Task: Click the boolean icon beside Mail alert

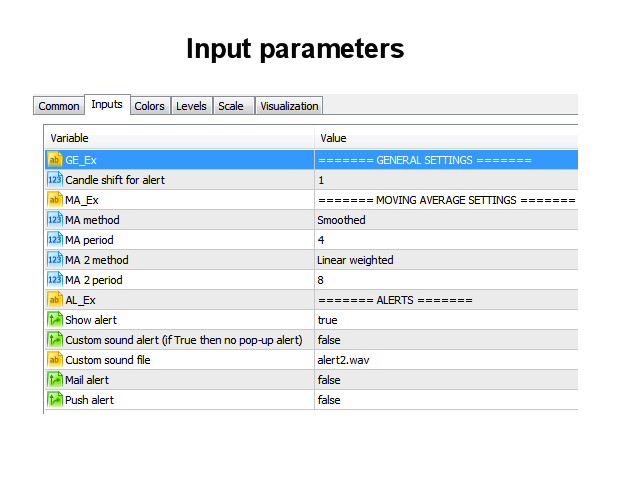Action: click(55, 380)
